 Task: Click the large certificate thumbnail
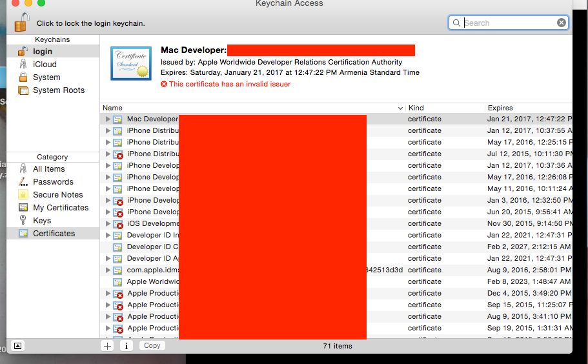[131, 63]
